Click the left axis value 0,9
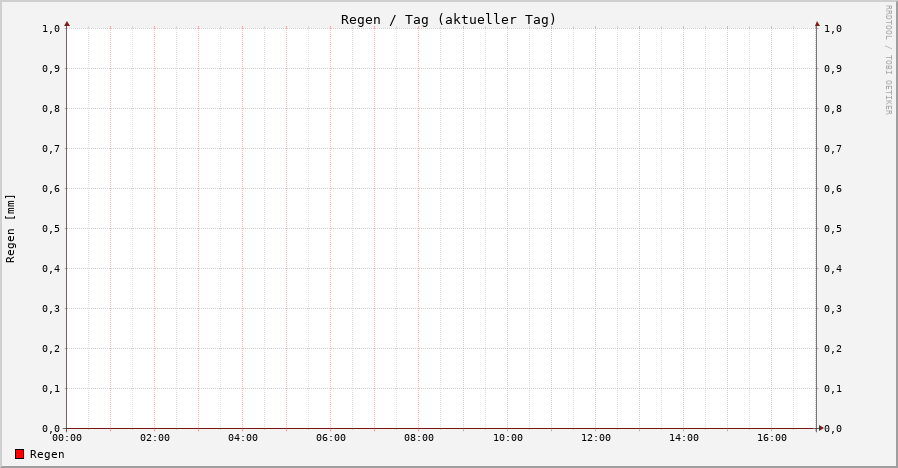This screenshot has height=468, width=898. [51, 69]
